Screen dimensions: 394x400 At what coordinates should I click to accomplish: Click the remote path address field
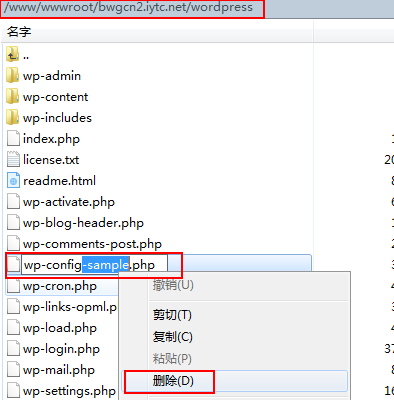point(132,8)
